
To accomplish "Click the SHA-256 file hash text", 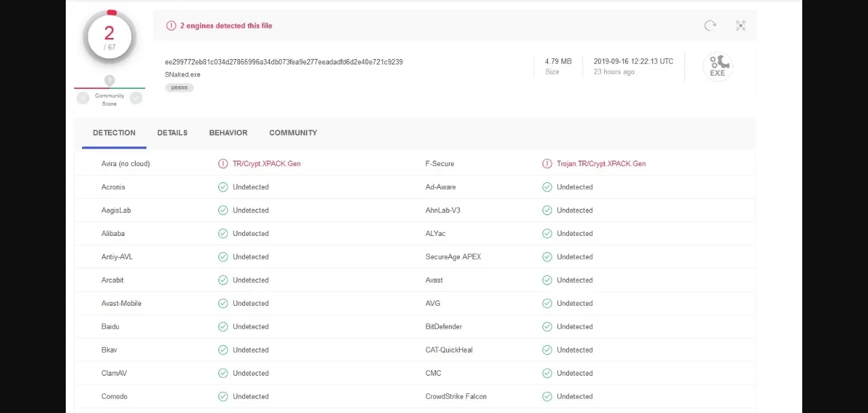I will 283,62.
